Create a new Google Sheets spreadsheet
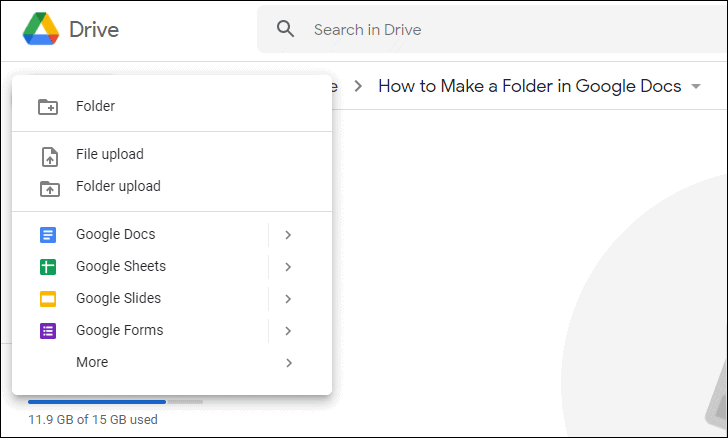This screenshot has height=438, width=728. pyautogui.click(x=140, y=267)
